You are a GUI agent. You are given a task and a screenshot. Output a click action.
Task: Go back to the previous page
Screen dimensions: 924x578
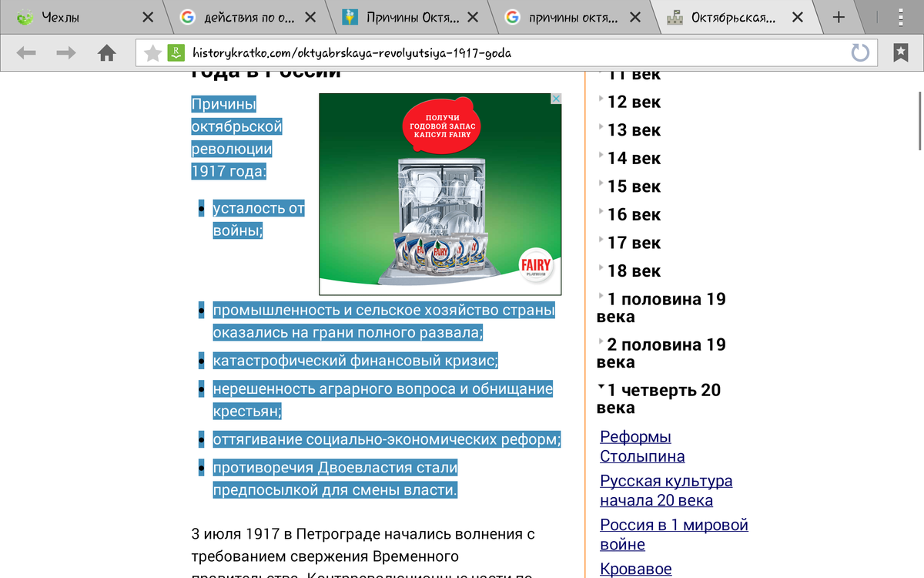pos(27,52)
